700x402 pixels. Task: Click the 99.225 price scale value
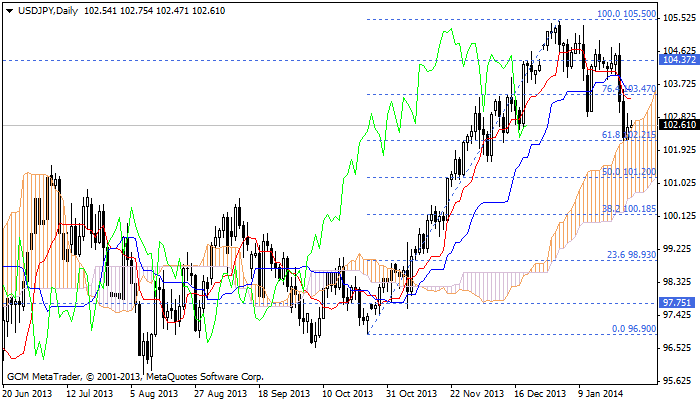tap(679, 248)
